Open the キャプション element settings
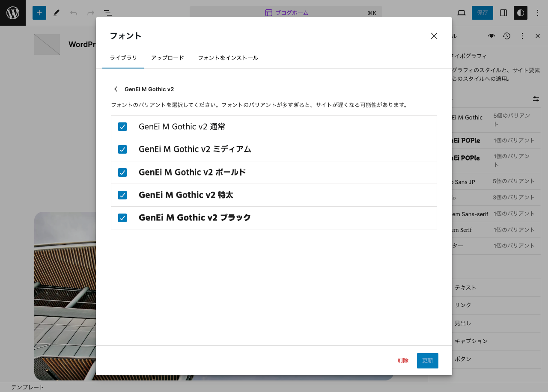This screenshot has width=548, height=392. [497, 341]
